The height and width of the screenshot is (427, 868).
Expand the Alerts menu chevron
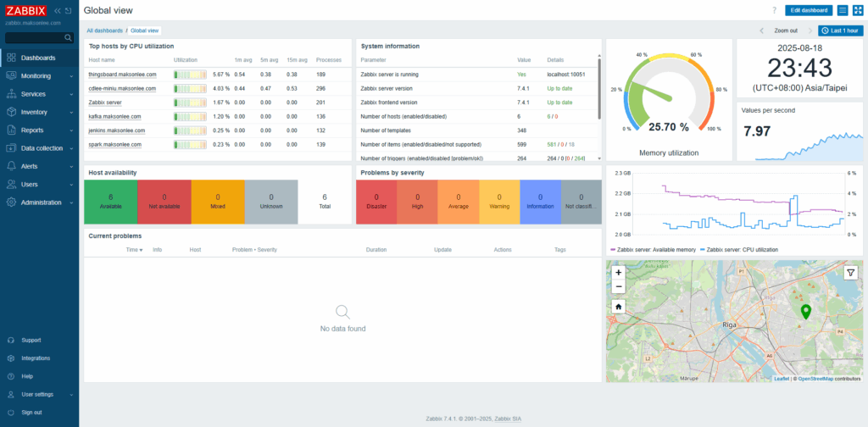click(71, 167)
